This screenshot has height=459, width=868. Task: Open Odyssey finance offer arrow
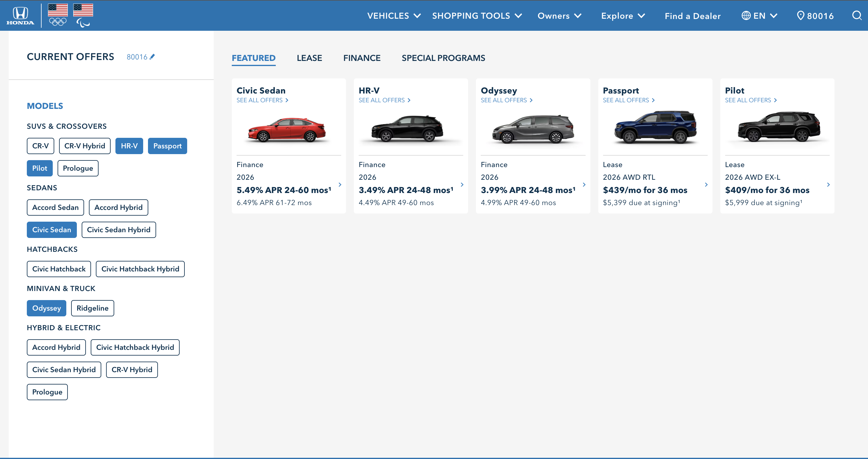[584, 185]
